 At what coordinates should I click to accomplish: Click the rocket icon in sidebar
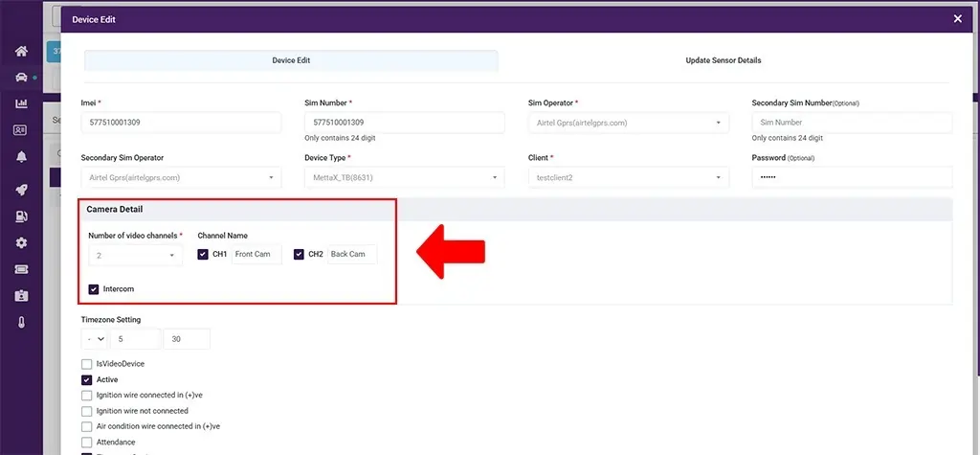click(x=21, y=190)
